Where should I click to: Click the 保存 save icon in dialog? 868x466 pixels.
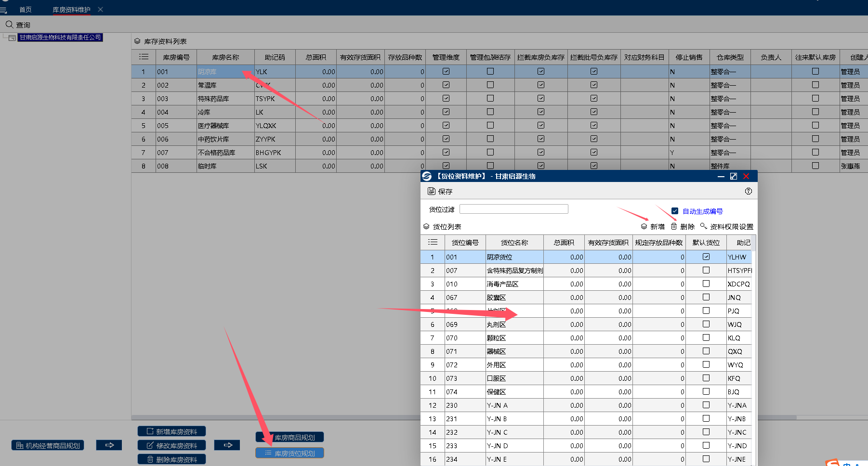click(x=432, y=191)
